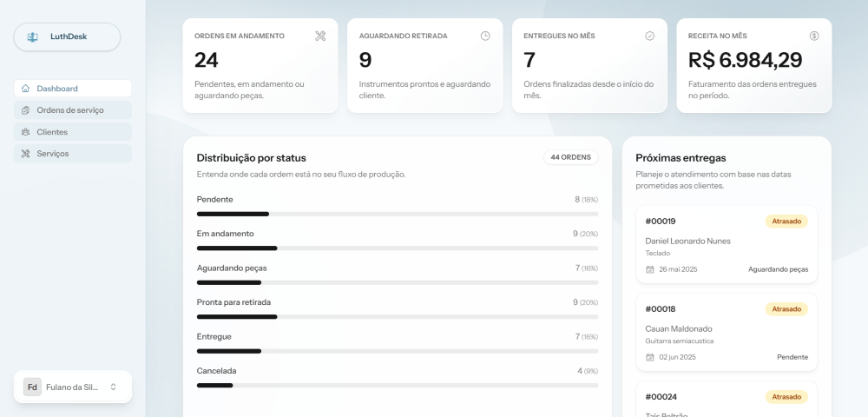Click the clock icon on Aguardando retirada card
This screenshot has height=417, width=868.
point(485,36)
